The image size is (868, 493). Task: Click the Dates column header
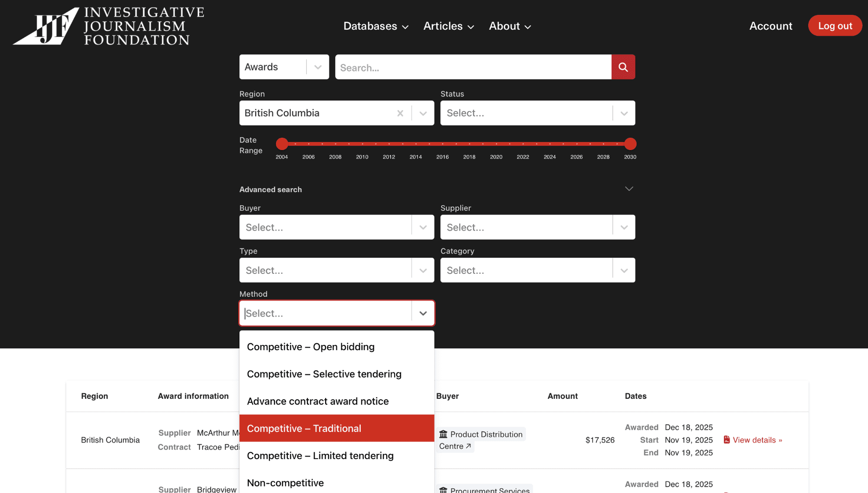(635, 396)
